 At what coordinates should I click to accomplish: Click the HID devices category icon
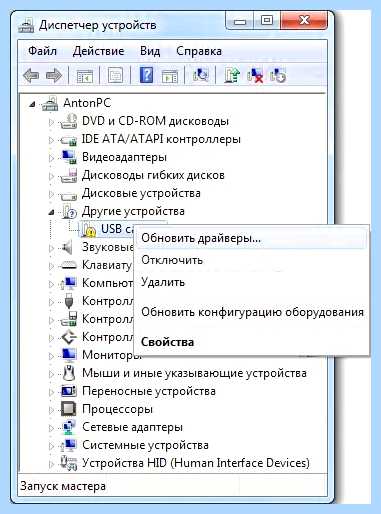point(69,463)
